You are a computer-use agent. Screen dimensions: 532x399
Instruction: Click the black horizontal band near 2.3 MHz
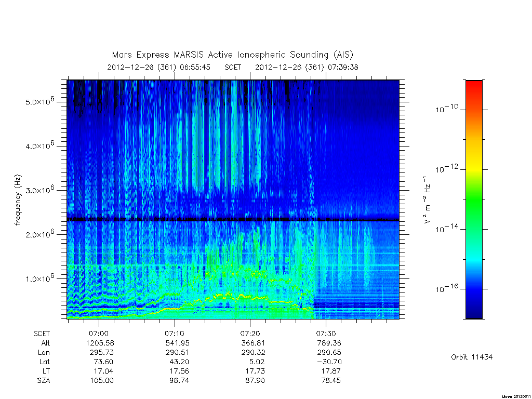pyautogui.click(x=233, y=220)
